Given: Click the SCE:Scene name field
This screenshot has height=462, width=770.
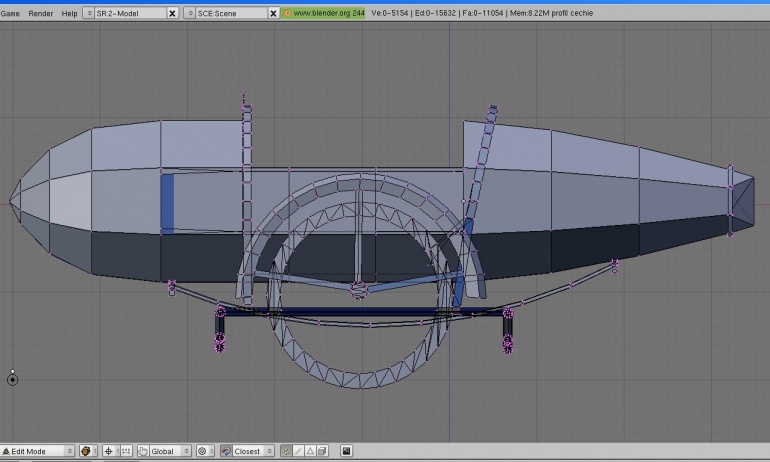Looking at the screenshot, I should tap(232, 13).
